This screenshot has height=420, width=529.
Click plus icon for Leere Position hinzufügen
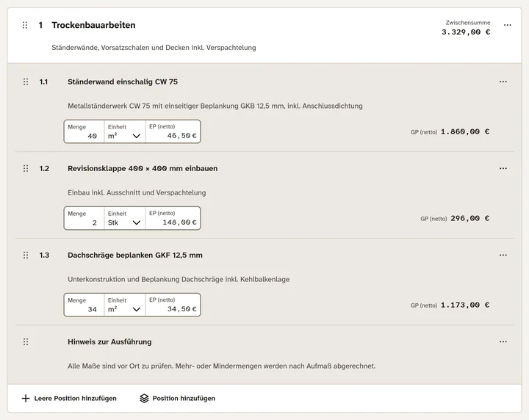26,399
